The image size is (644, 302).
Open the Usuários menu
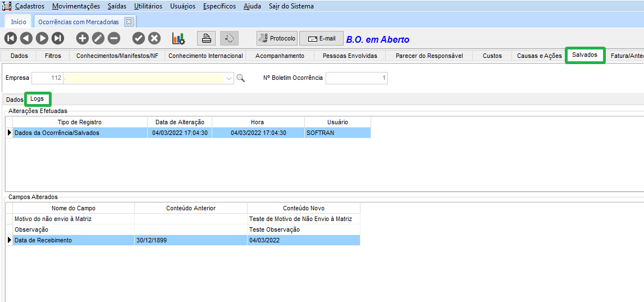point(183,6)
